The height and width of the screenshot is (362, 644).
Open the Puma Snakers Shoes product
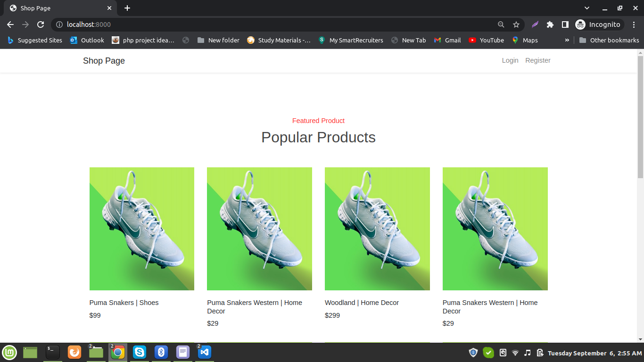[x=124, y=303]
